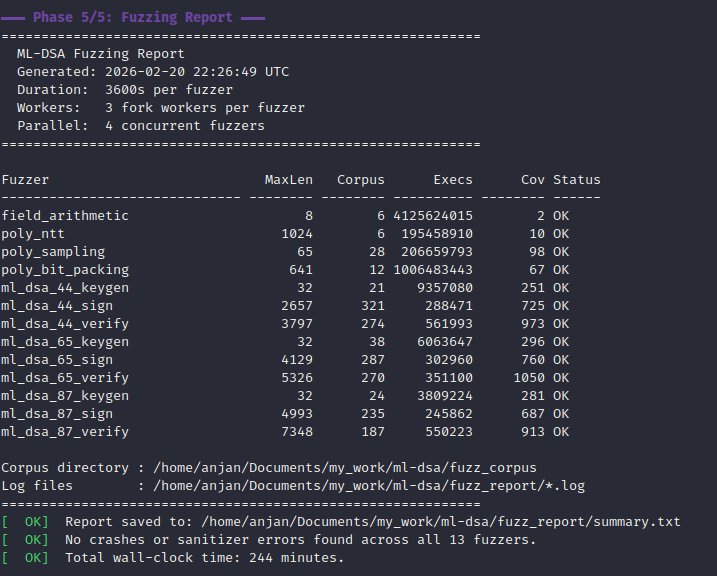Click the 'ml_dsa_44_sign' fuzzer name
717x576 pixels.
57,306
